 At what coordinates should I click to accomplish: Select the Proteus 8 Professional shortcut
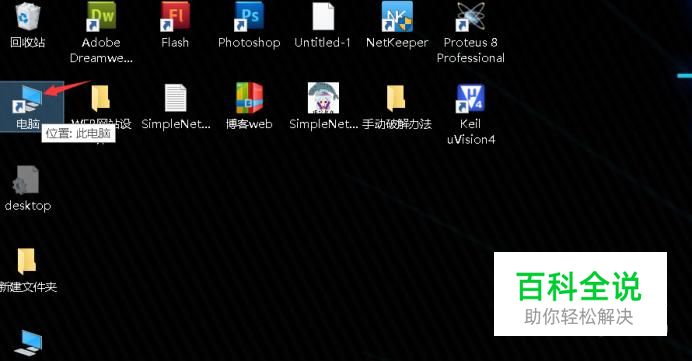470,17
